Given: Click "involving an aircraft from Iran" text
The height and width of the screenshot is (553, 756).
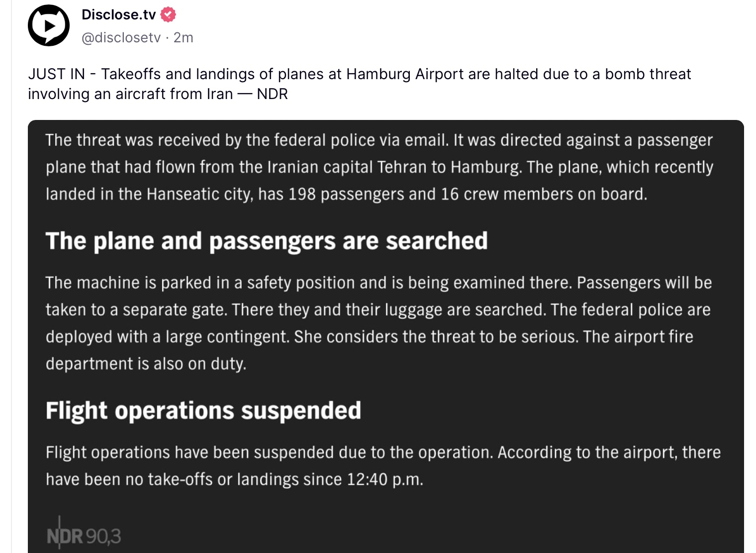Looking at the screenshot, I should [130, 94].
